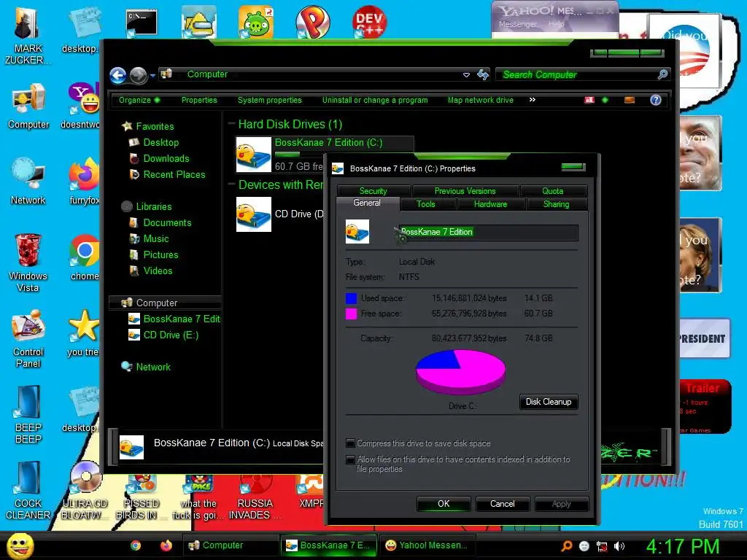Enable 'Compress this drive to save disk space'
The width and height of the screenshot is (747, 560).
pyautogui.click(x=350, y=443)
